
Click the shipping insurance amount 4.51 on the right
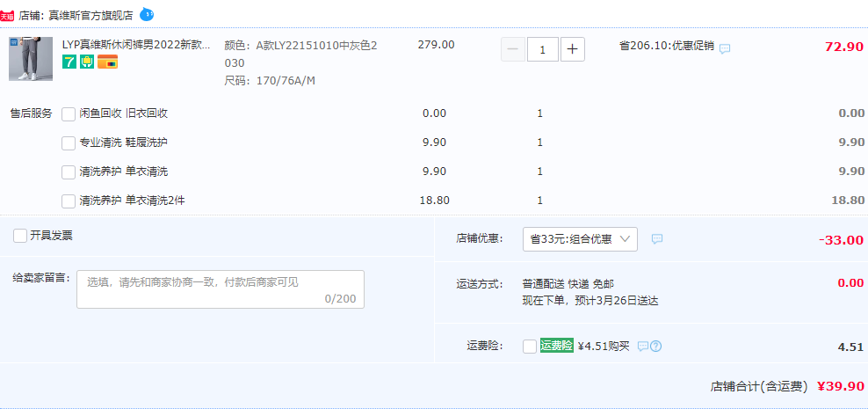tap(850, 347)
